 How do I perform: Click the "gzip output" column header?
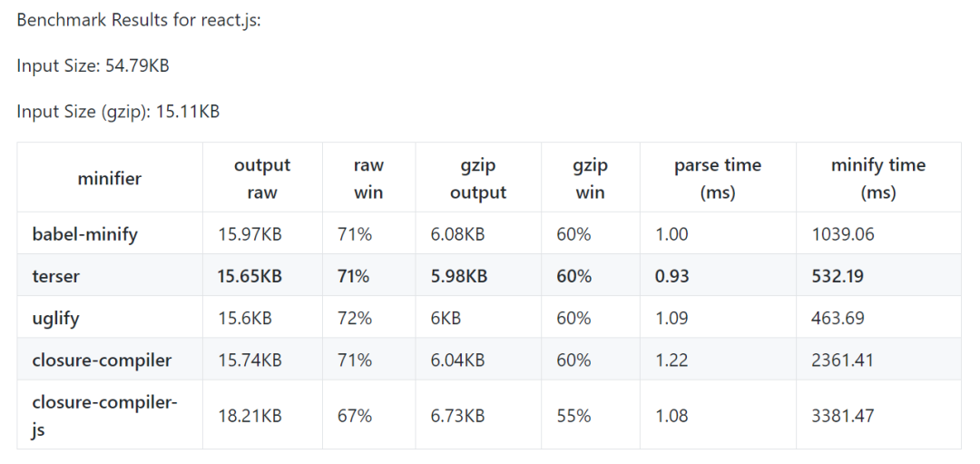pos(478,178)
